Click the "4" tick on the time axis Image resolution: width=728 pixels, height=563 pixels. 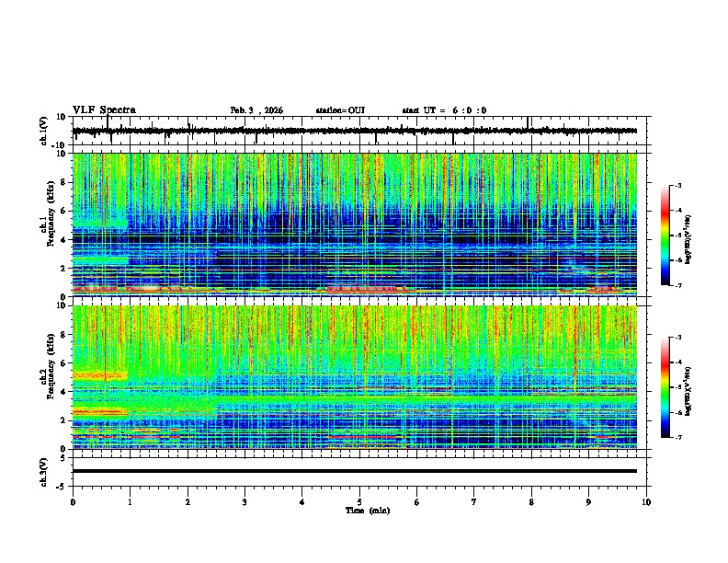click(x=302, y=502)
